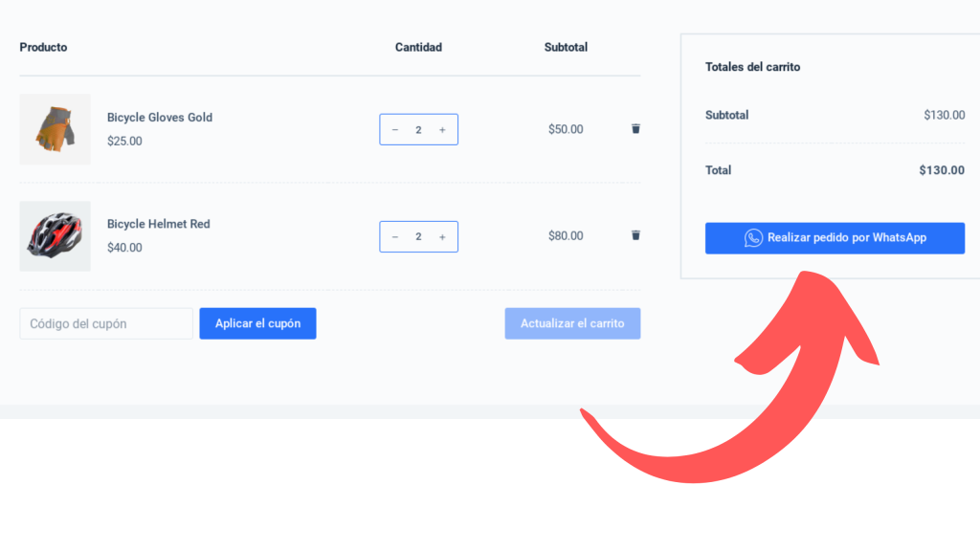Open the Bicycle Helmet Red thumbnail
The width and height of the screenshot is (980, 551).
(x=55, y=236)
